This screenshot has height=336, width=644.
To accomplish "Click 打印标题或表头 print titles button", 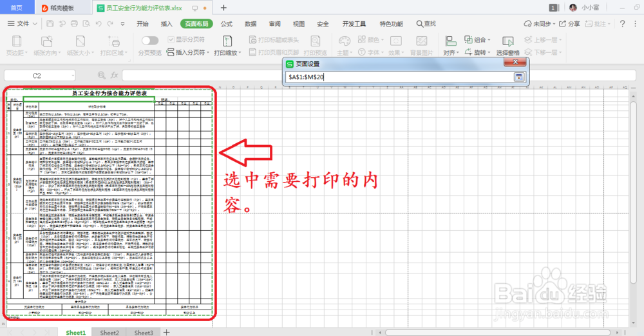I will coord(274,39).
